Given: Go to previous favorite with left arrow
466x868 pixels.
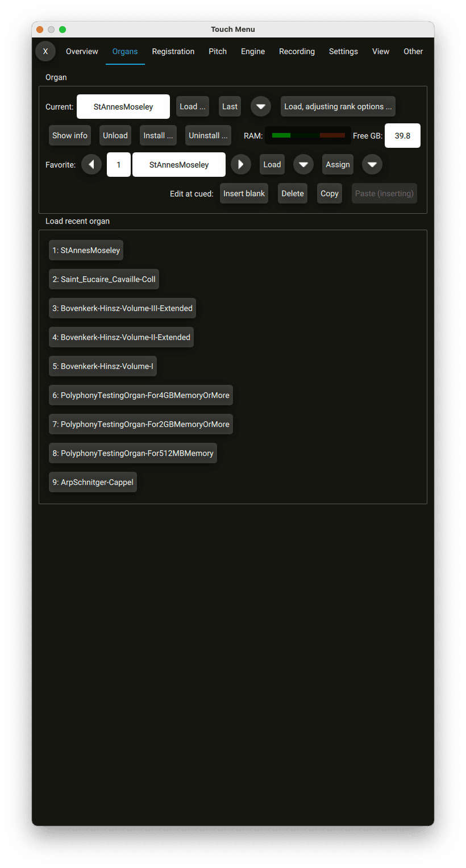Looking at the screenshot, I should (91, 164).
